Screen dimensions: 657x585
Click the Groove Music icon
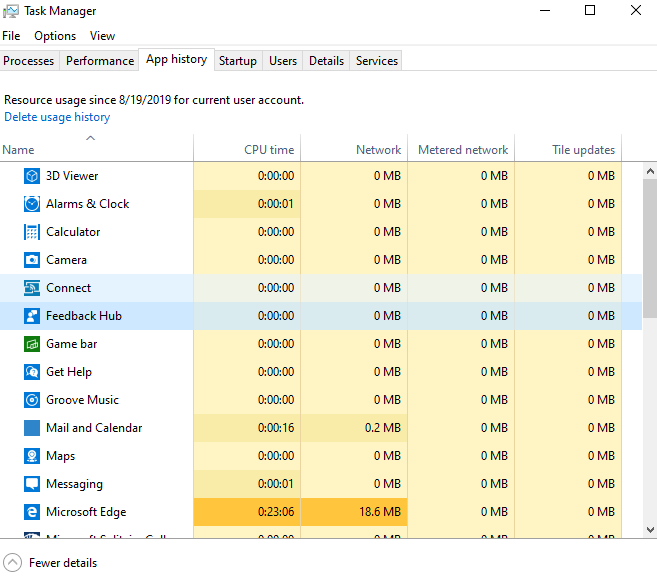coord(32,400)
